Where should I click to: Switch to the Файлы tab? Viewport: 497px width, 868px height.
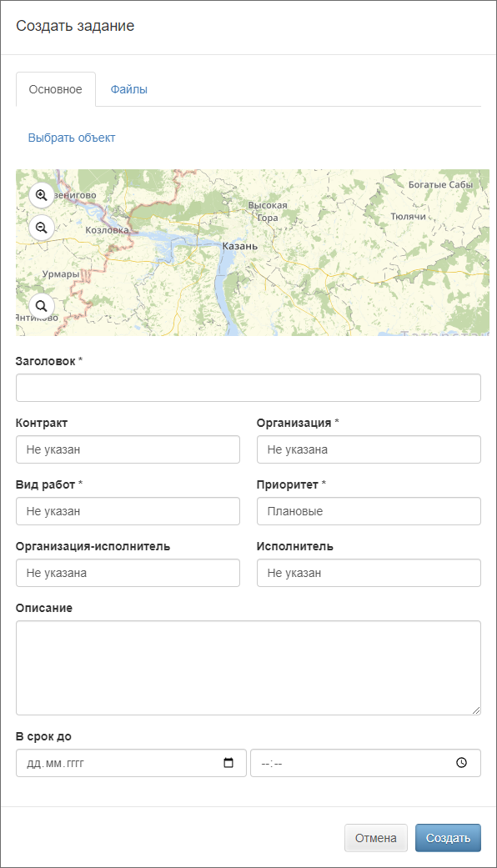[x=129, y=89]
